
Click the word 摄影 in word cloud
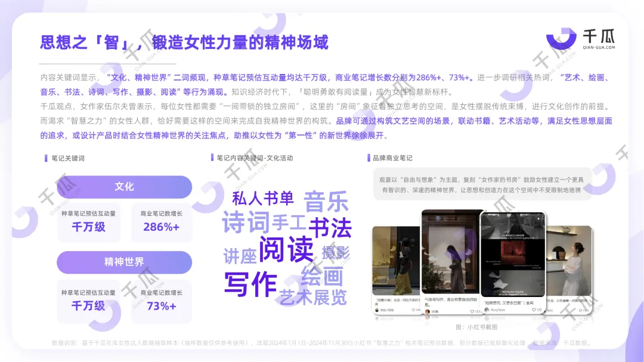336,253
